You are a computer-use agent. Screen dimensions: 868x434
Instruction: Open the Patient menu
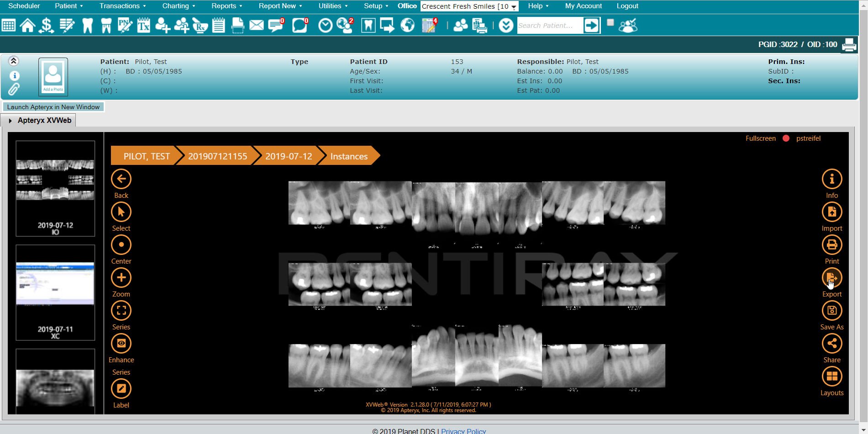click(68, 6)
